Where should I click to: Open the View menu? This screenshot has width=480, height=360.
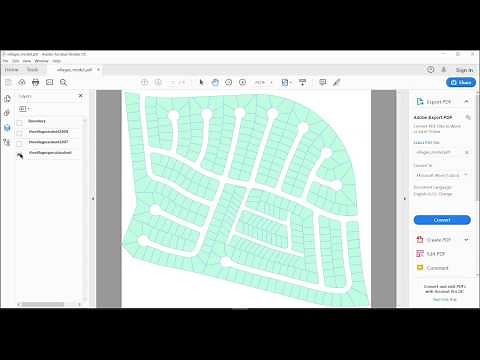pyautogui.click(x=27, y=61)
